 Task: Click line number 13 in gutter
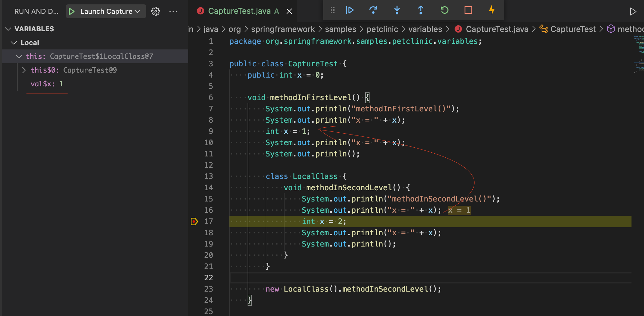pos(209,176)
